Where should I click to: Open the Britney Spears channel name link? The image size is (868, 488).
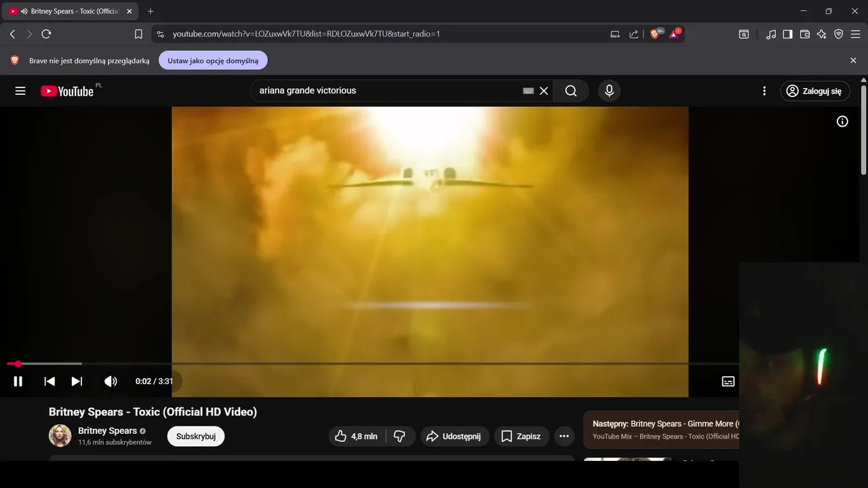tap(108, 430)
